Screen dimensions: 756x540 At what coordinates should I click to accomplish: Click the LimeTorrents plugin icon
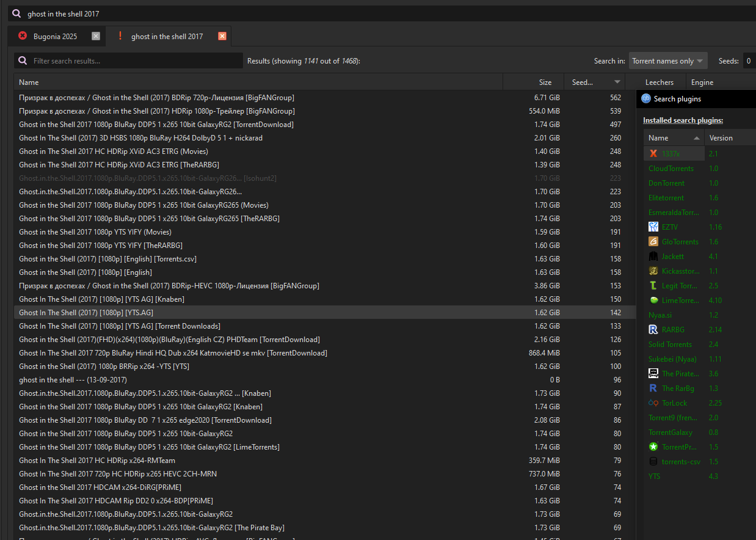653,301
